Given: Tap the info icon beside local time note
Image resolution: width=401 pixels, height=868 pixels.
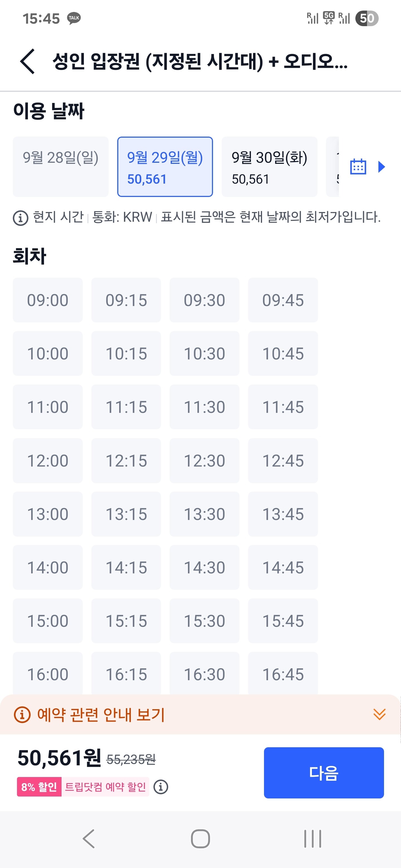Looking at the screenshot, I should tap(21, 218).
